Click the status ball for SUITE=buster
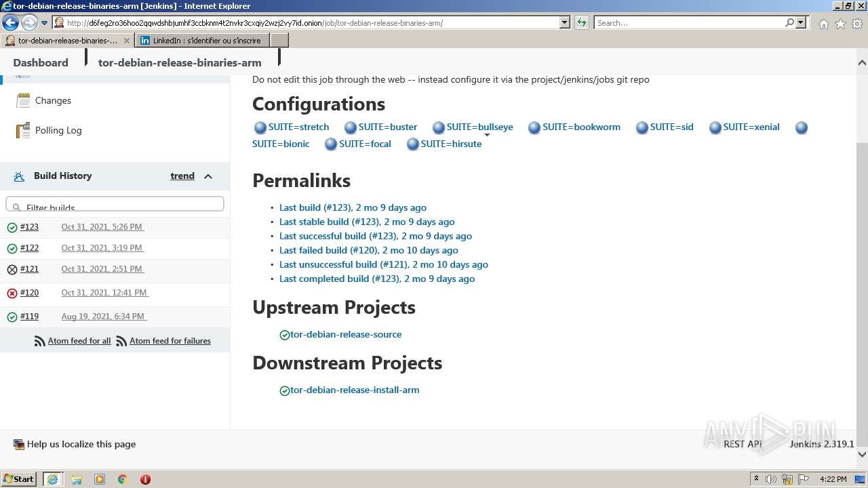 click(x=351, y=127)
